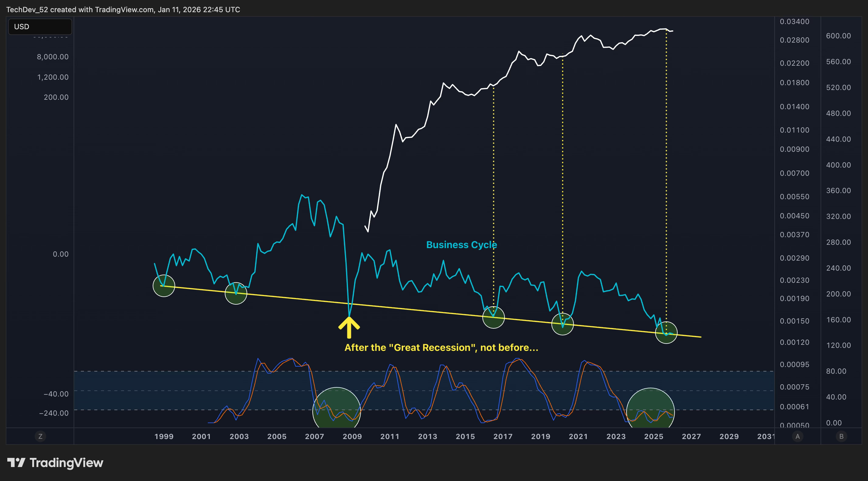
Task: Click the TechDev_52 header caption
Action: (123, 9)
